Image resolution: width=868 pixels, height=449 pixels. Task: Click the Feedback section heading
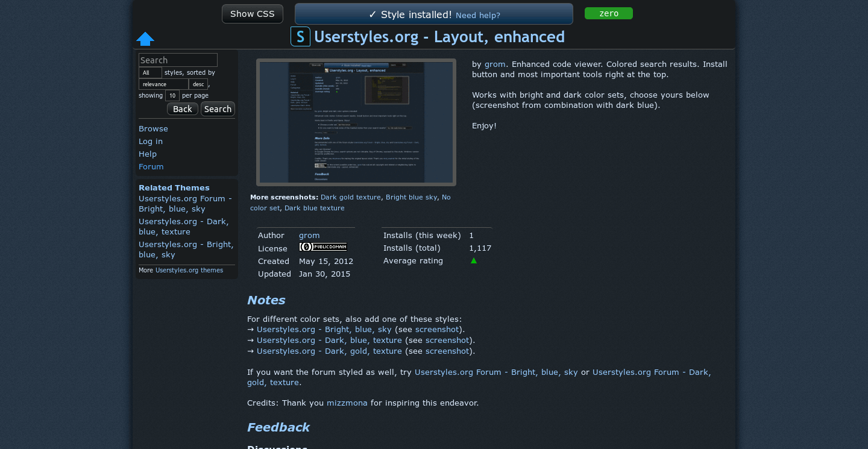pos(278,427)
